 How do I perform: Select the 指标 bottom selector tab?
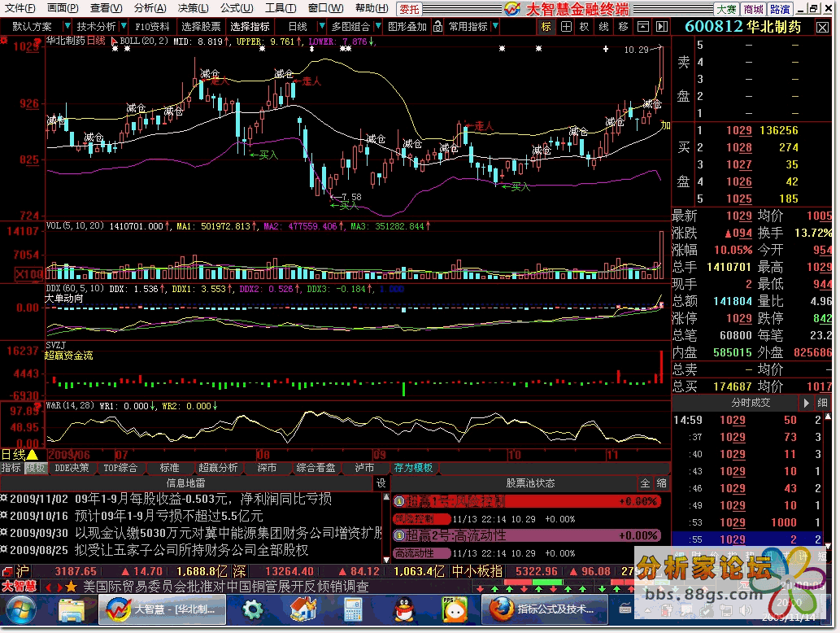tap(11, 468)
